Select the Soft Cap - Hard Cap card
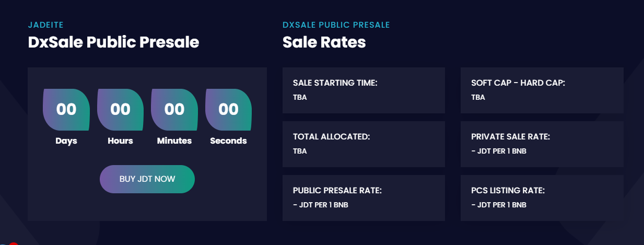Viewport: 644px width, 245px height. point(542,90)
